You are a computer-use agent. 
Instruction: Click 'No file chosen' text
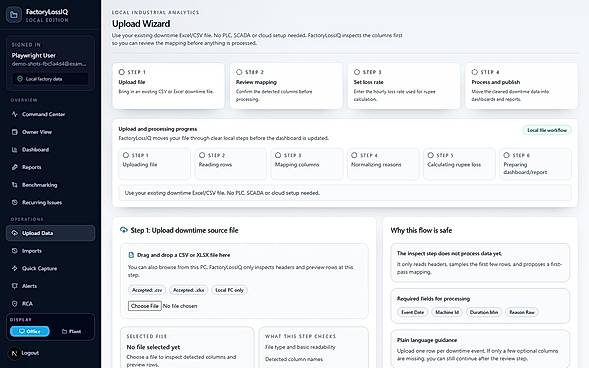coord(180,306)
